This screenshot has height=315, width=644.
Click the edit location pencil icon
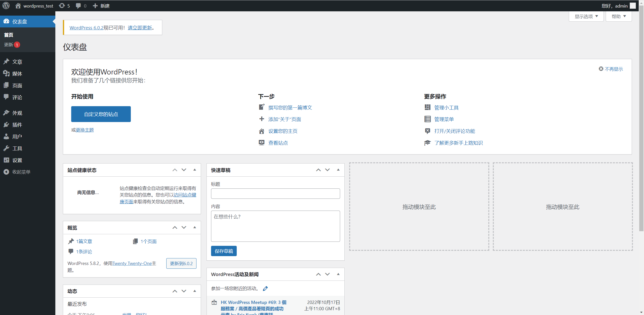pyautogui.click(x=265, y=288)
